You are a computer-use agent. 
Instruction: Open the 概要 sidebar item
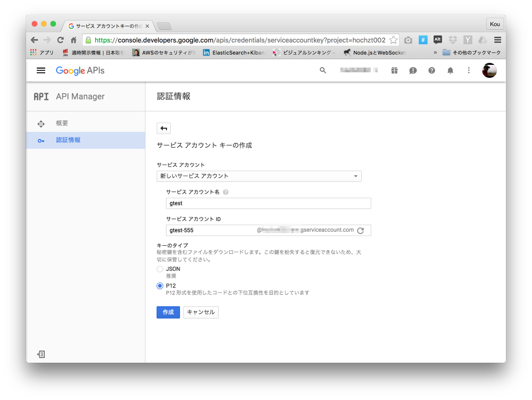tap(86, 123)
